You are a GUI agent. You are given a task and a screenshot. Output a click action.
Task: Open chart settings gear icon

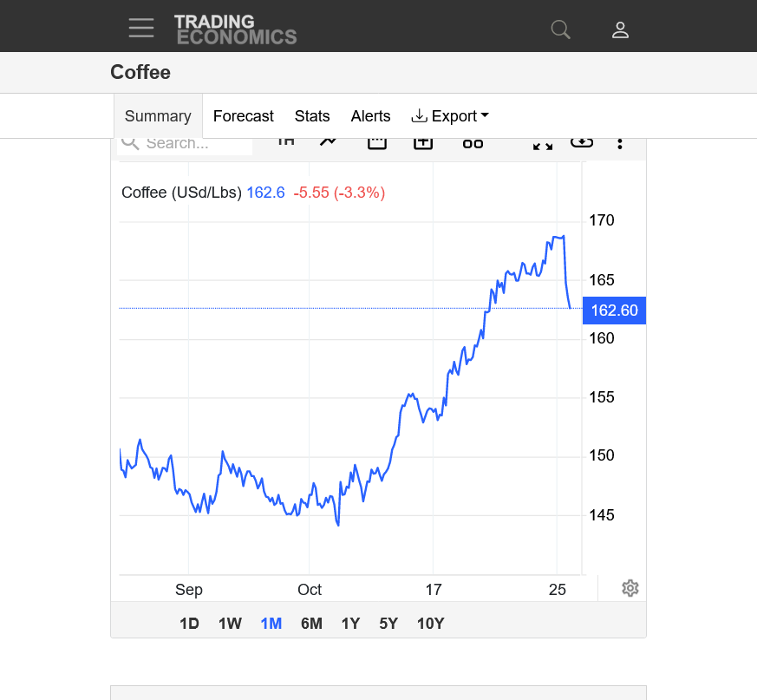630,588
